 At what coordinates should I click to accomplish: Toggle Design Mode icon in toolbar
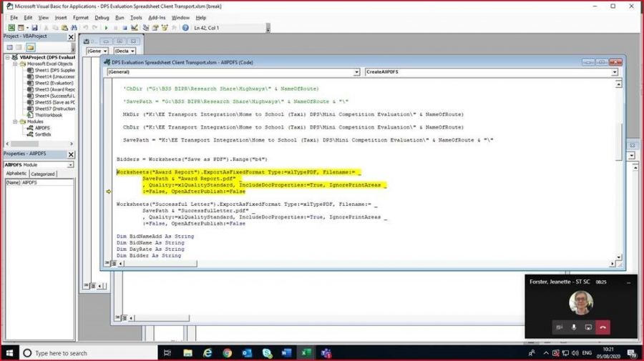pyautogui.click(x=135, y=28)
